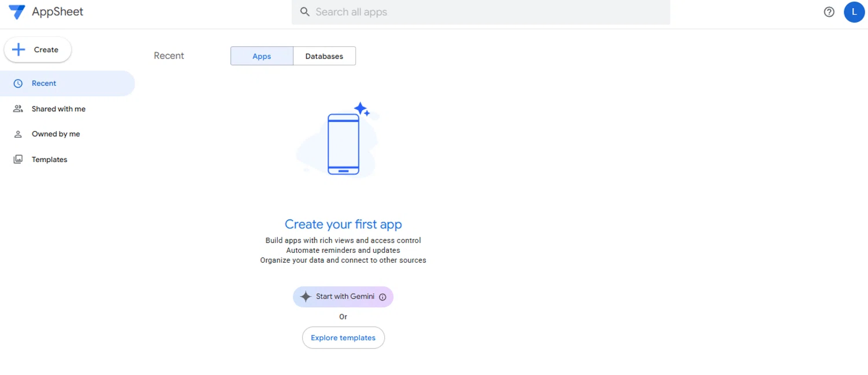868x375 pixels.
Task: Click the info icon on Start with Gemini
Action: tap(382, 297)
